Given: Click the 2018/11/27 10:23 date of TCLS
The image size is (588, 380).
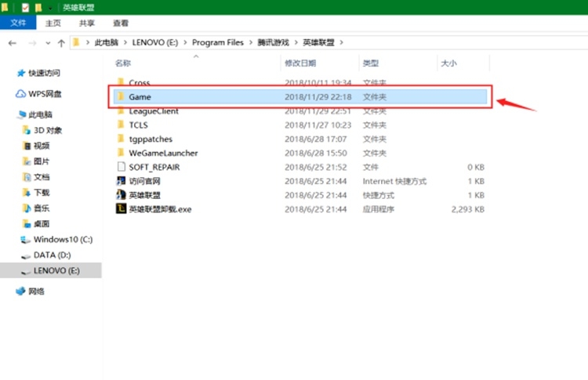Looking at the screenshot, I should 318,125.
